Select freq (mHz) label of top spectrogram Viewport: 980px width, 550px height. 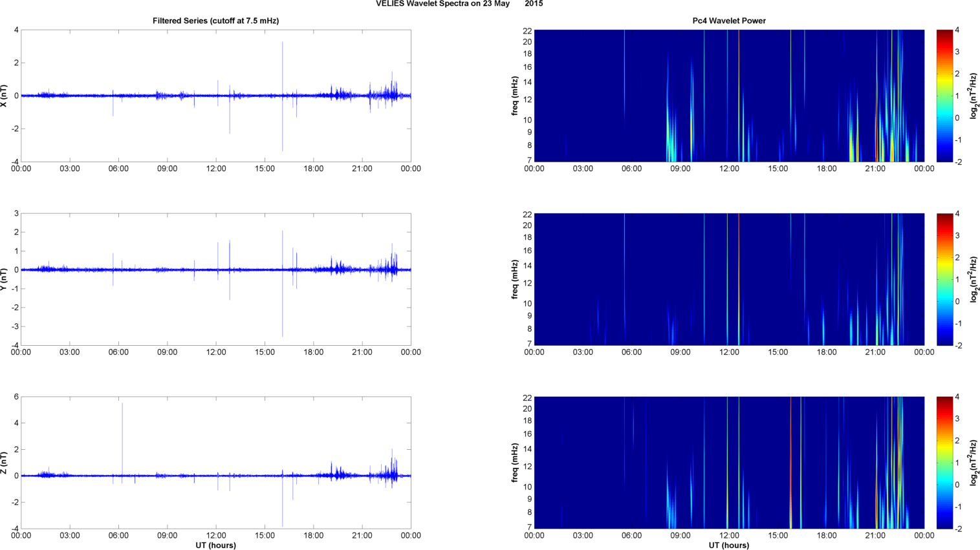coord(515,96)
